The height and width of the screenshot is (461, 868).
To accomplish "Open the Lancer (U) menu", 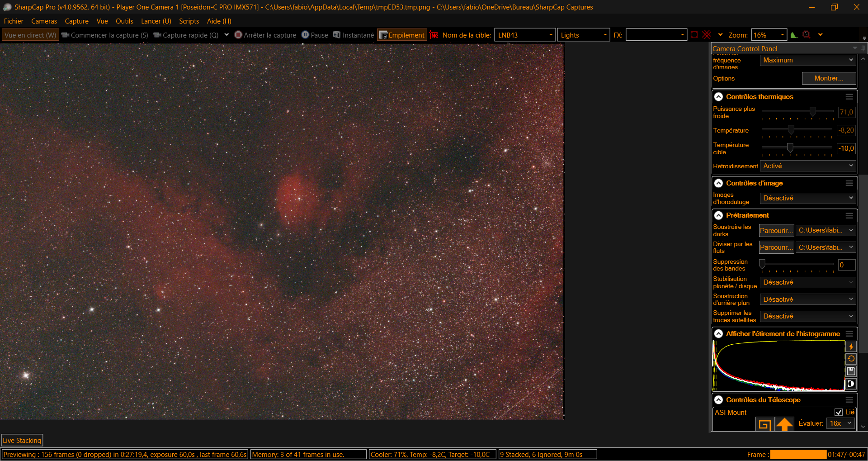I will pos(156,21).
